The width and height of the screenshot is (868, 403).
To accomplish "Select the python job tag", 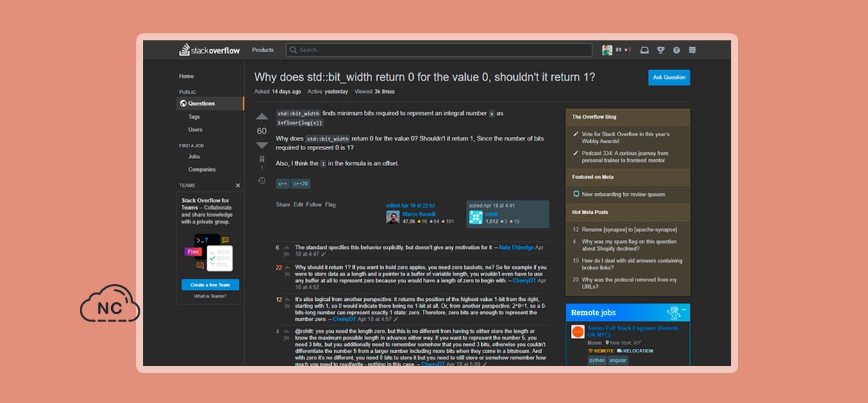I will pos(597,361).
